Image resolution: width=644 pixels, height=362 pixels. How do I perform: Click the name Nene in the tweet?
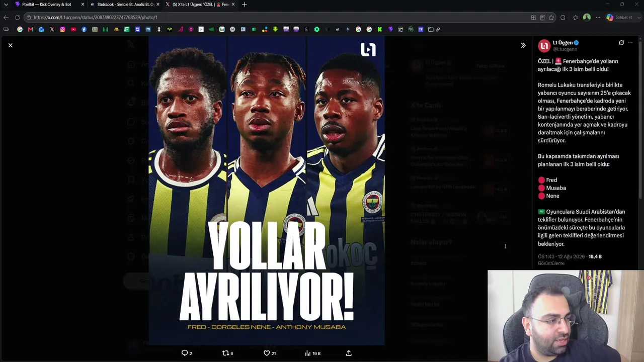[x=552, y=196]
